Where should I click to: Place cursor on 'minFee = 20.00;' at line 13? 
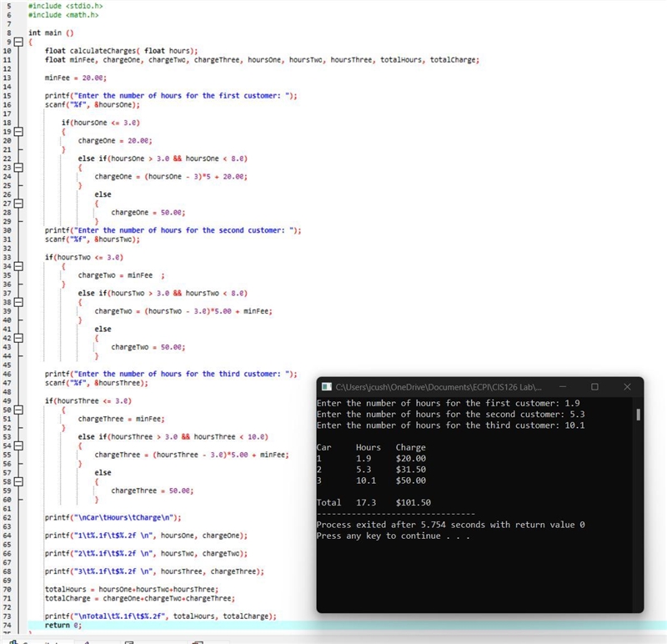tap(76, 78)
